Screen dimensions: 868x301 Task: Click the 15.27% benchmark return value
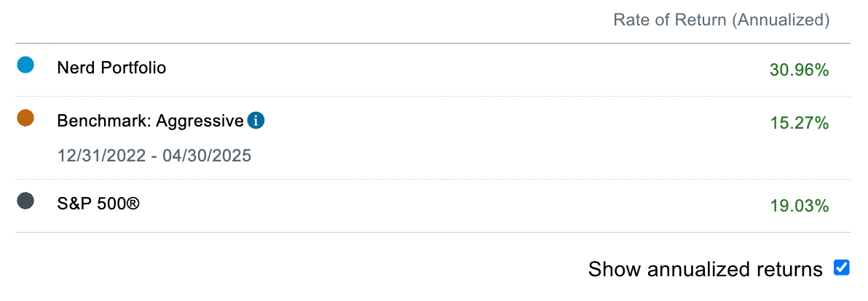click(800, 123)
